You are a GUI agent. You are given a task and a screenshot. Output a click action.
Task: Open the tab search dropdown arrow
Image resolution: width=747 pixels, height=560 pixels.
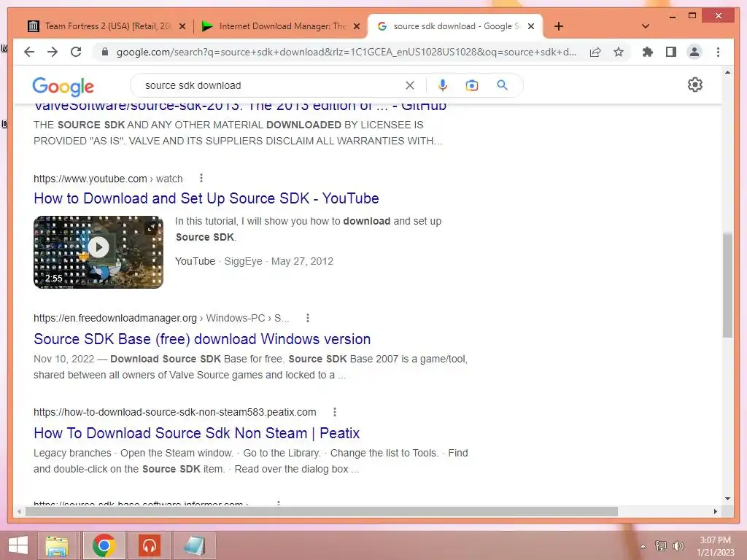[646, 26]
